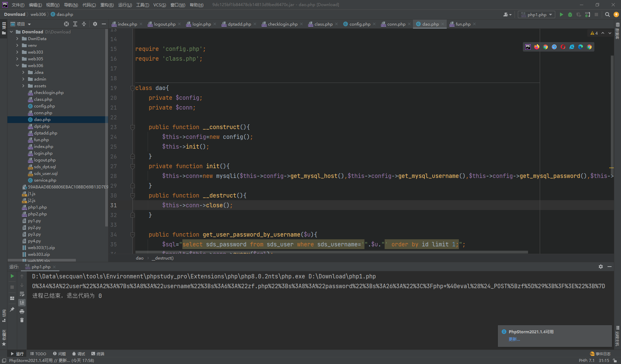Toggle the read-only lock in status bar

(615, 361)
